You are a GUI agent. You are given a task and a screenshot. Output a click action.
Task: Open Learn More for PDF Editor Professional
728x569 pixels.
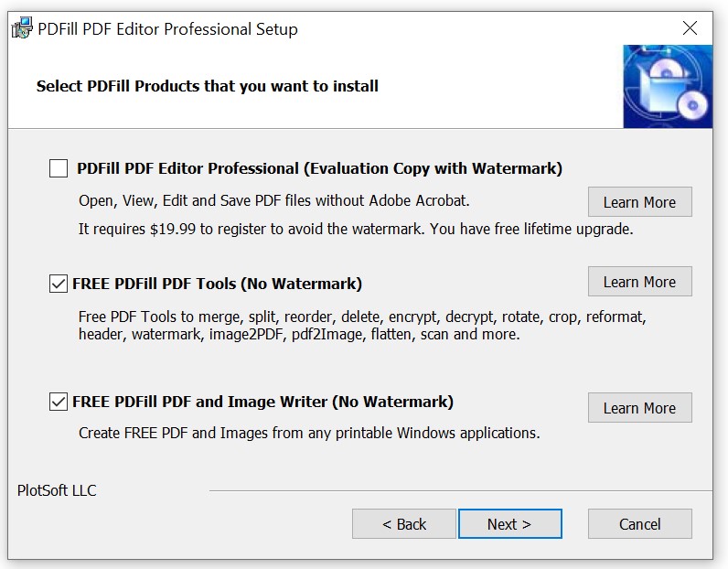click(640, 202)
